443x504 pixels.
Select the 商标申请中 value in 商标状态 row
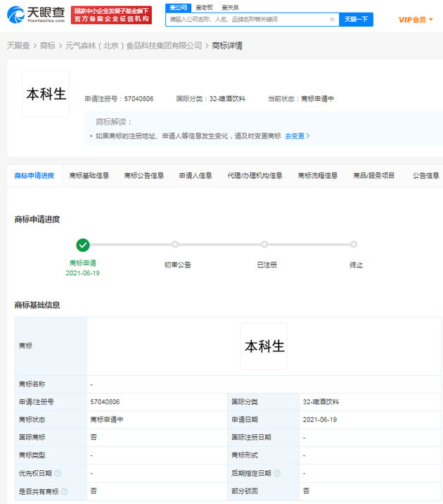107,420
